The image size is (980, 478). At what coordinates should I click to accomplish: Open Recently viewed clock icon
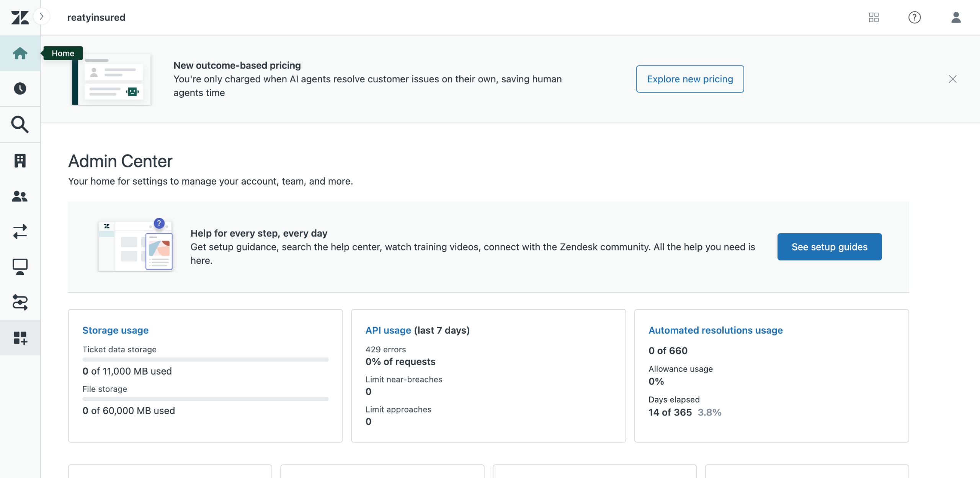click(20, 88)
